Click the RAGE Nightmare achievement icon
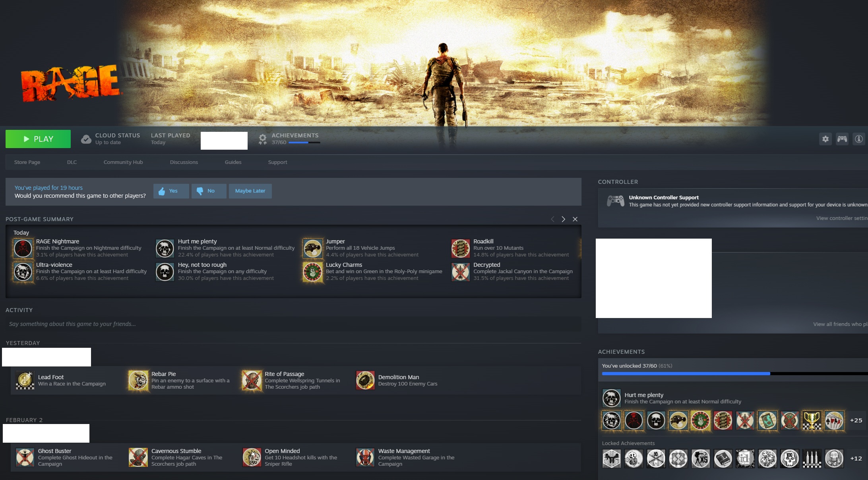Image resolution: width=868 pixels, height=480 pixels. pos(23,249)
